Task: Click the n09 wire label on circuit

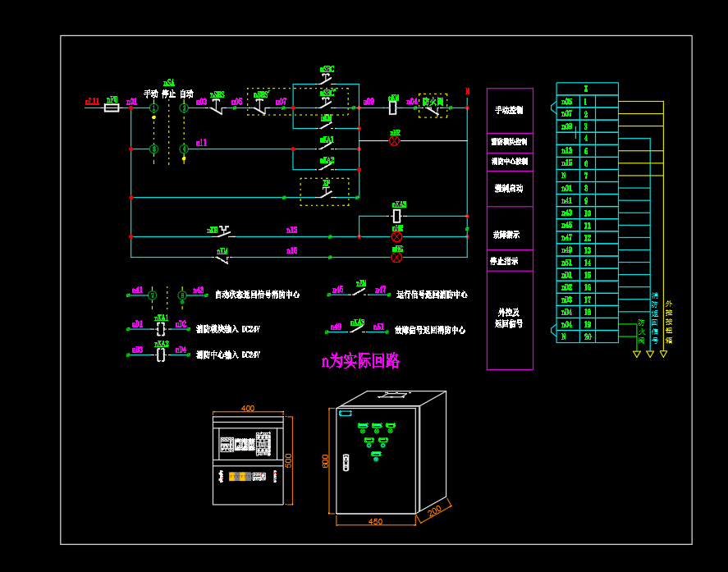Action: pos(369,101)
